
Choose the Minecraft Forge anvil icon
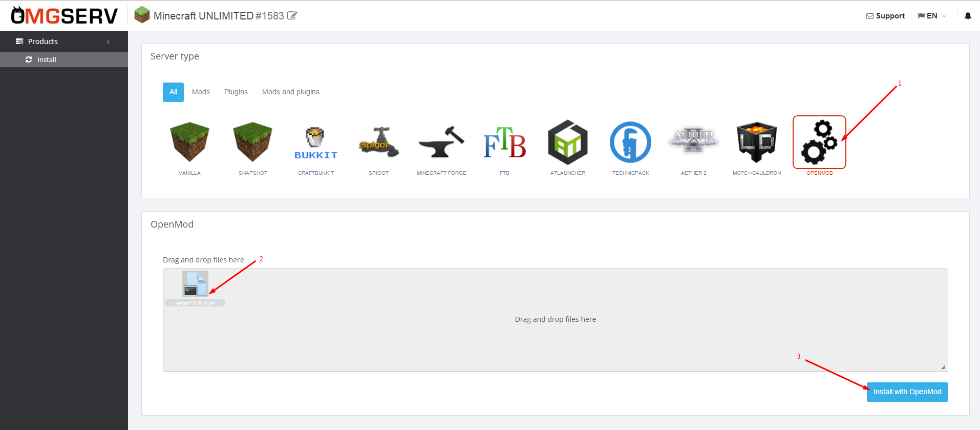coord(441,142)
